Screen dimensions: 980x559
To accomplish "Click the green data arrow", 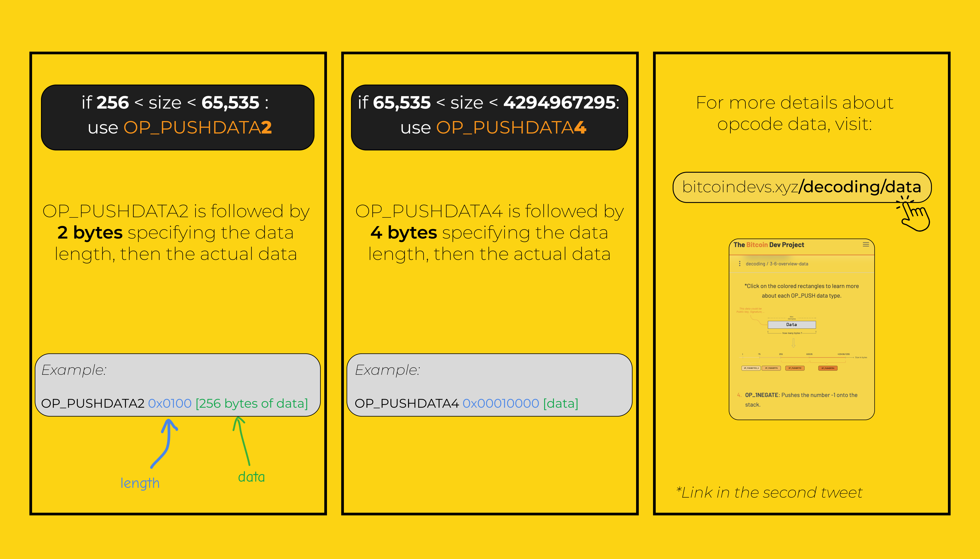I will click(241, 441).
